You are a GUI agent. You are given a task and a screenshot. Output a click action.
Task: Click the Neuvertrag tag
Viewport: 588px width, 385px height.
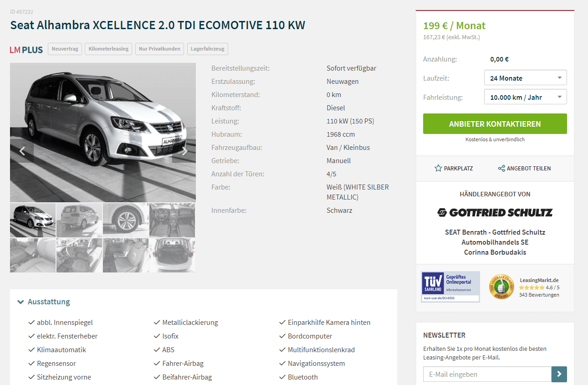65,49
